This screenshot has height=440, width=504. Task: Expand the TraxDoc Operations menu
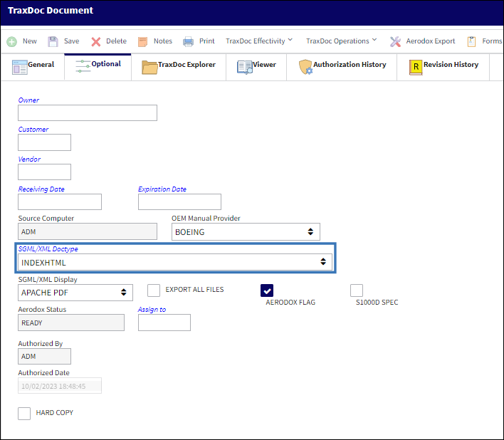coord(342,41)
